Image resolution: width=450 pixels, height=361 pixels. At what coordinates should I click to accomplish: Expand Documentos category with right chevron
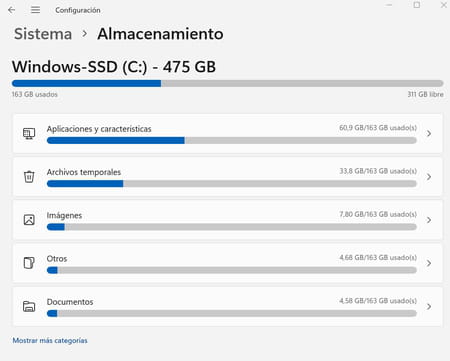(x=429, y=306)
